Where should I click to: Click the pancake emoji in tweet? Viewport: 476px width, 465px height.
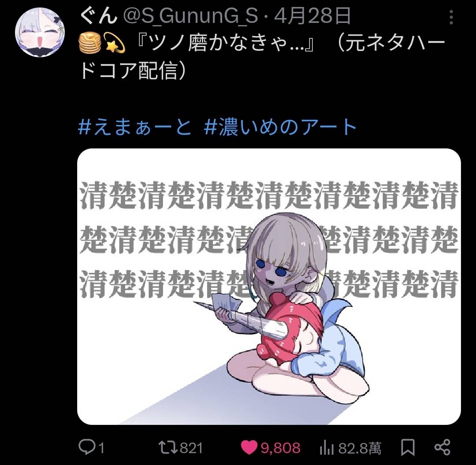(90, 43)
